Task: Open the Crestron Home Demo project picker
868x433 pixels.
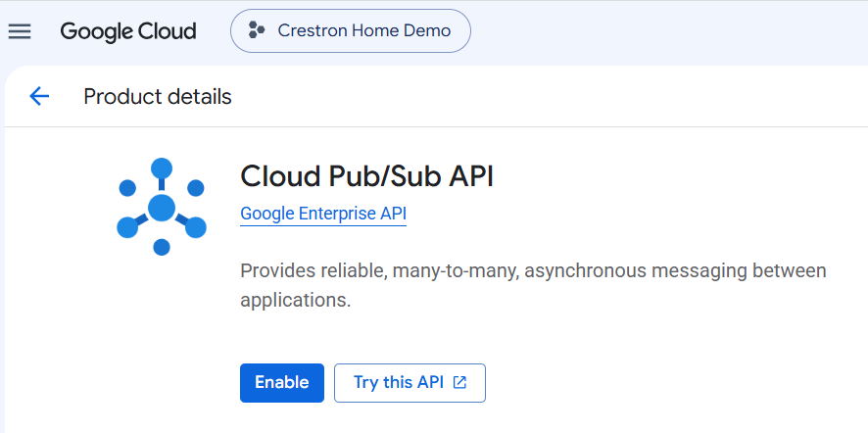Action: coord(351,31)
